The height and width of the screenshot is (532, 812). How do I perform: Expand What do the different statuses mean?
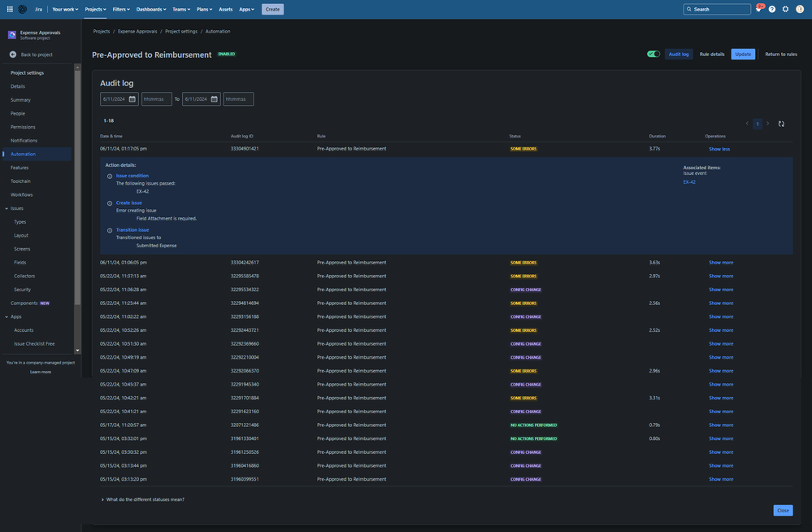point(142,499)
